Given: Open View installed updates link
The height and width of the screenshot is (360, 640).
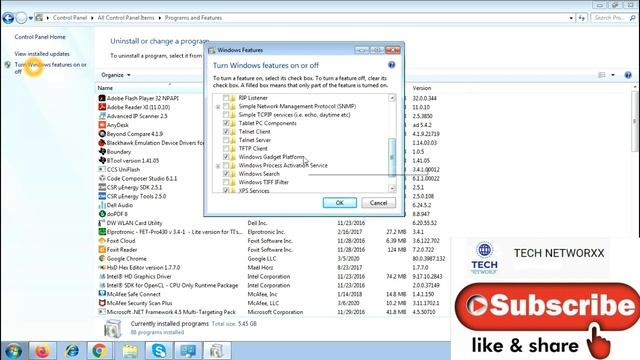Looking at the screenshot, I should tap(42, 54).
